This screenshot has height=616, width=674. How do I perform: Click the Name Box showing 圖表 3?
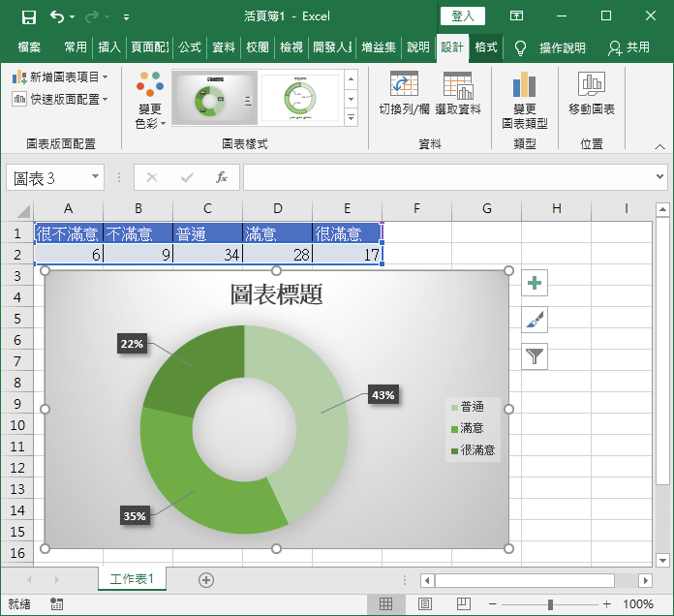point(46,177)
